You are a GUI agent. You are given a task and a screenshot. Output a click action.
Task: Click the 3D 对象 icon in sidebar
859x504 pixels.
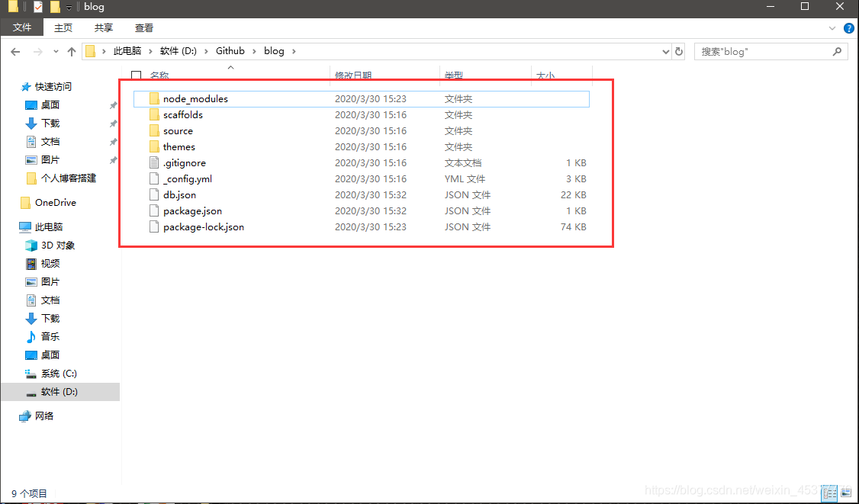pyautogui.click(x=31, y=246)
